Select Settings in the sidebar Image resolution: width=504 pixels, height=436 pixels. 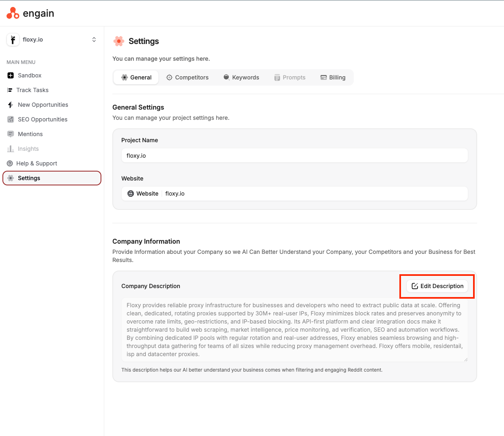tap(52, 178)
